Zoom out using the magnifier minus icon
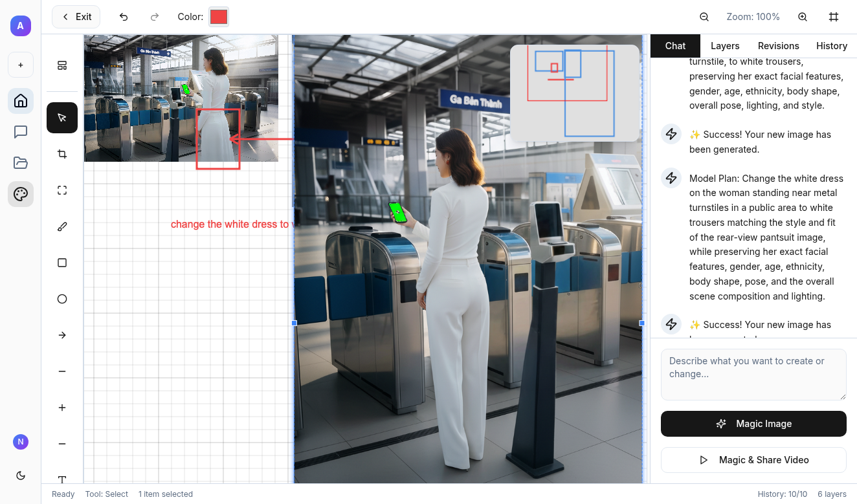Viewport: 857px width, 504px height. 704,17
